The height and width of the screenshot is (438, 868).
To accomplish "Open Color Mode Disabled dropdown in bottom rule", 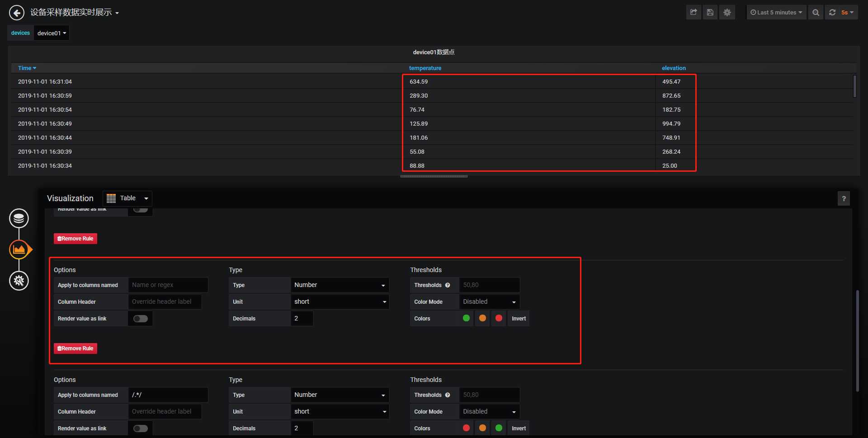I will (x=490, y=412).
